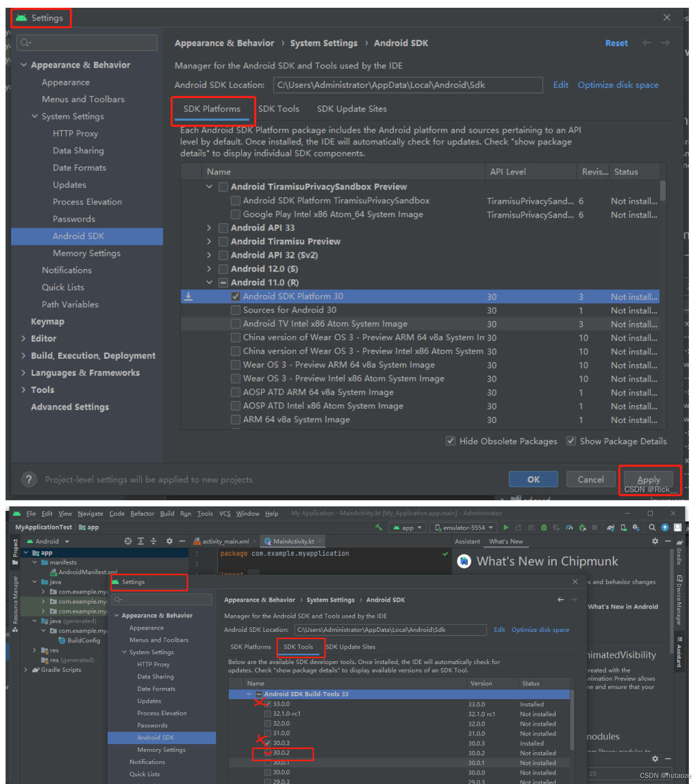Check Build-Tools 32.0.0 checkbox
Viewport: 700px width, 784px height.
[x=268, y=723]
